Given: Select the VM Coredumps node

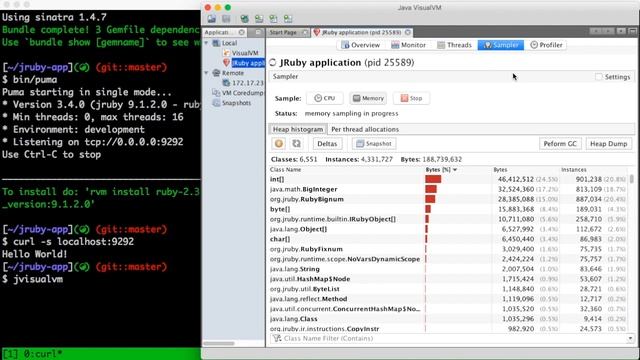Looking at the screenshot, I should [x=238, y=93].
